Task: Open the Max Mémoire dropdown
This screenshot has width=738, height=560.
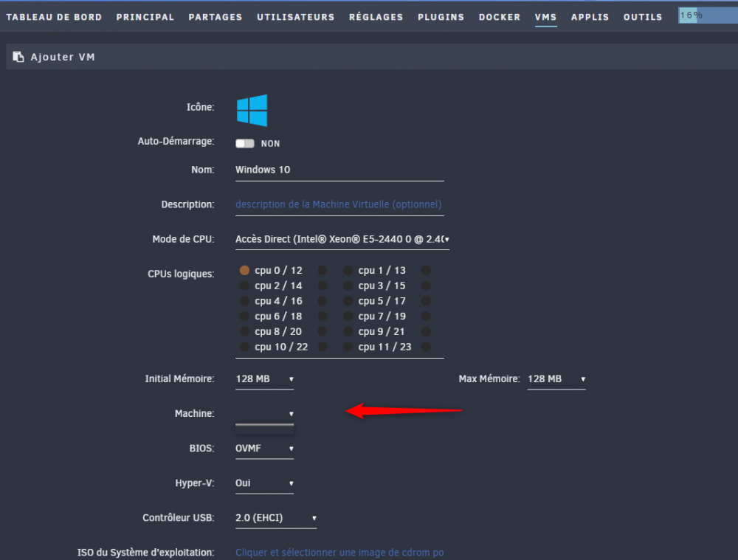Action: tap(556, 379)
